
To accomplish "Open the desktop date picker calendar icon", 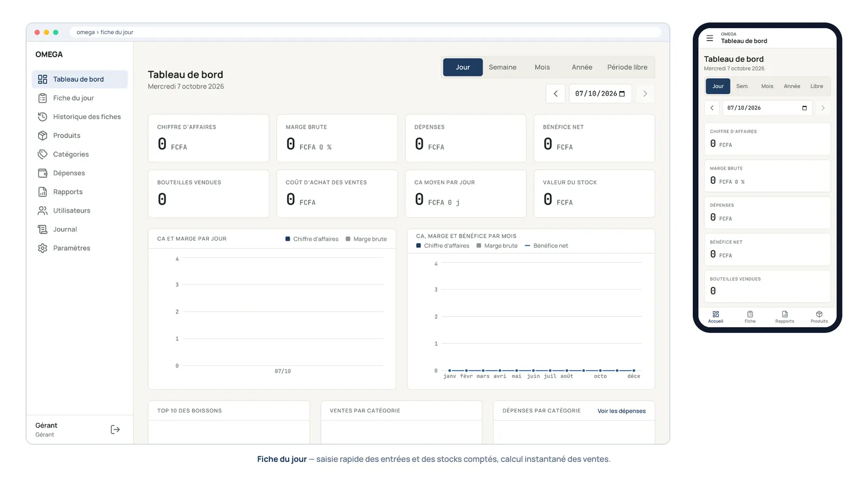I will click(622, 94).
